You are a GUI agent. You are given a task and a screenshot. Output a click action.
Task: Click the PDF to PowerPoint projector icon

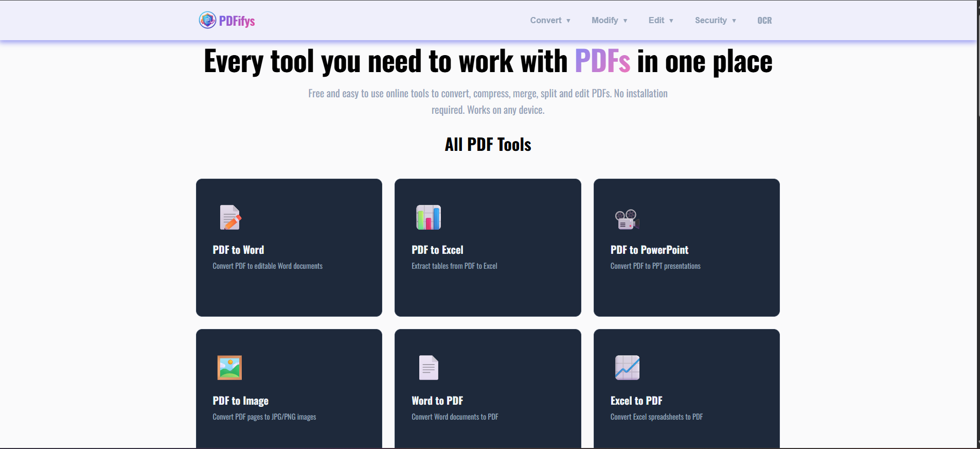(627, 219)
